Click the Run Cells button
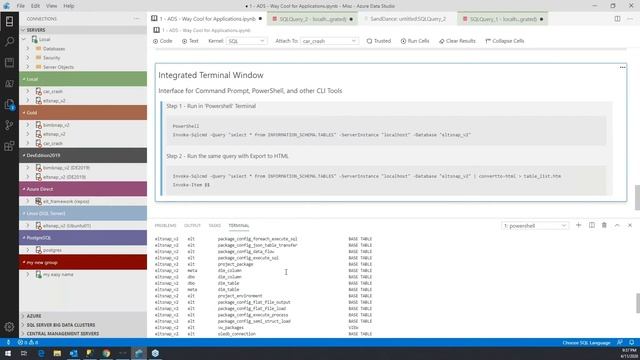Screen dimensions: 640x360 point(415,41)
